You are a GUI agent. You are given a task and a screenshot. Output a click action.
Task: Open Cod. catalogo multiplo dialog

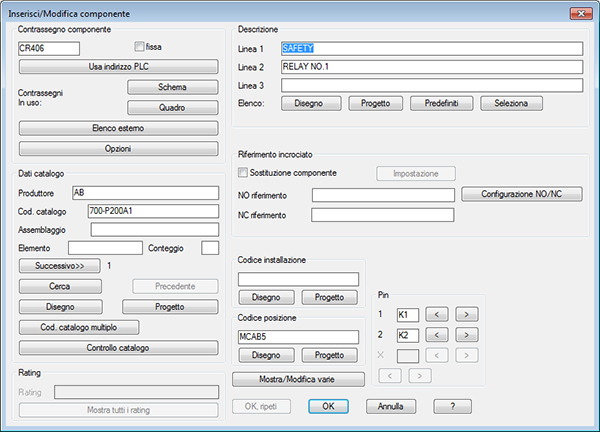pyautogui.click(x=79, y=328)
